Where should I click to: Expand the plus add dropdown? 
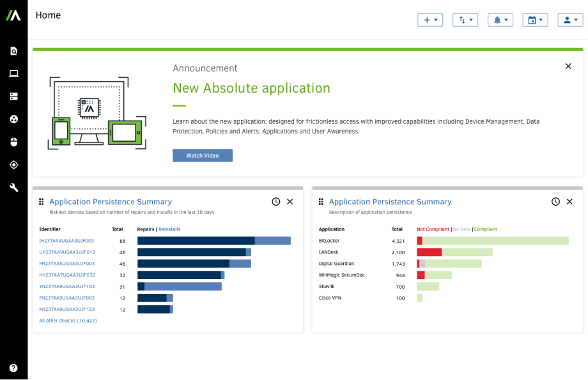(430, 20)
